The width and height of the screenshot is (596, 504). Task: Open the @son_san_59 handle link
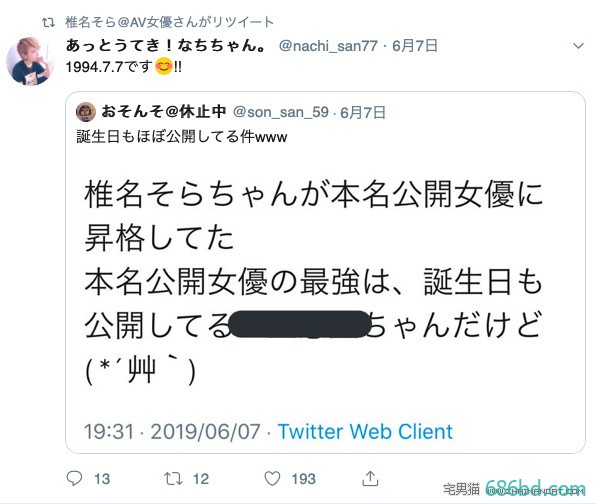click(281, 112)
